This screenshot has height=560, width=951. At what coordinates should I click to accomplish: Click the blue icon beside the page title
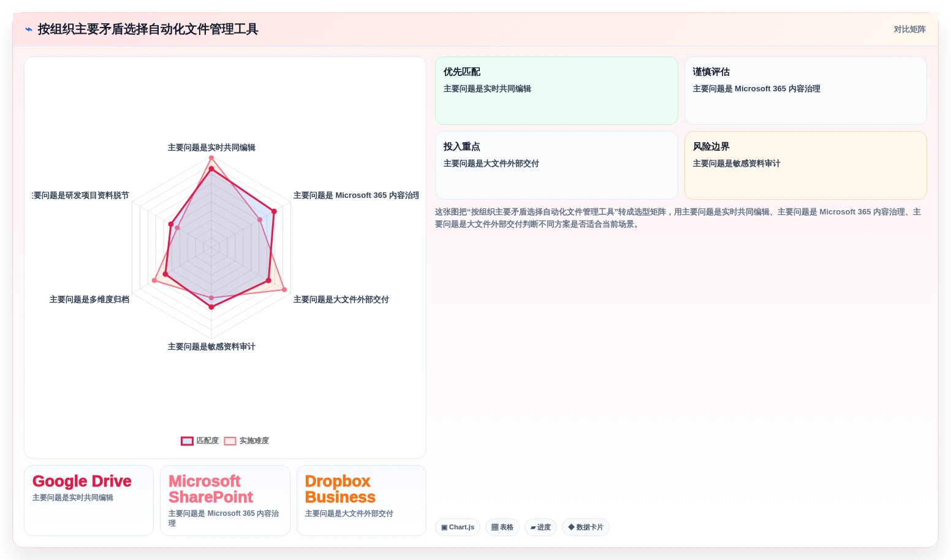(28, 29)
